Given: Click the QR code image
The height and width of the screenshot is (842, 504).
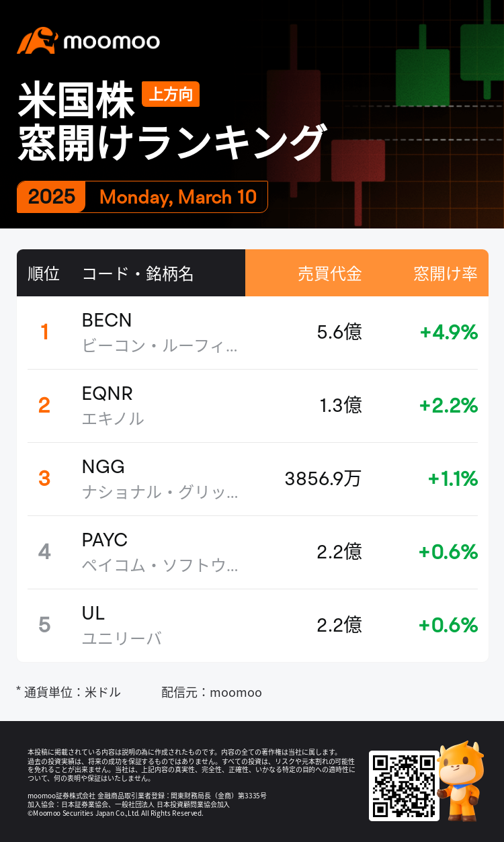Looking at the screenshot, I should click(403, 785).
